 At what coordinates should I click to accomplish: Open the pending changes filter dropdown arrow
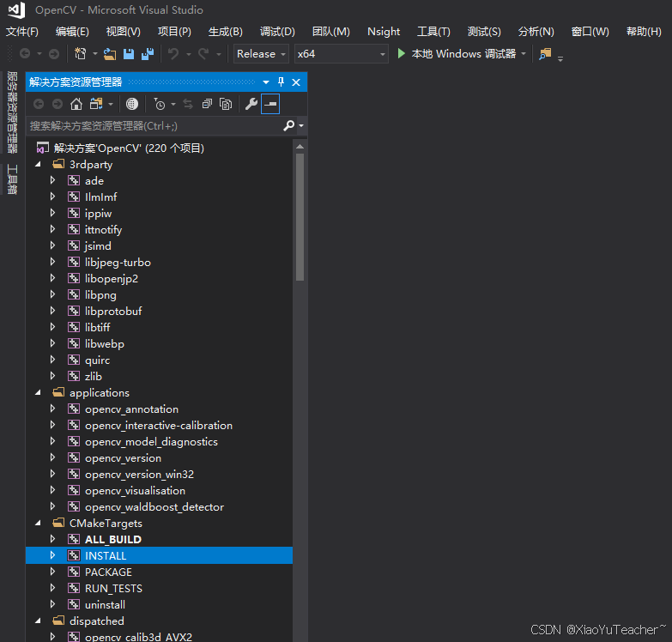[173, 104]
